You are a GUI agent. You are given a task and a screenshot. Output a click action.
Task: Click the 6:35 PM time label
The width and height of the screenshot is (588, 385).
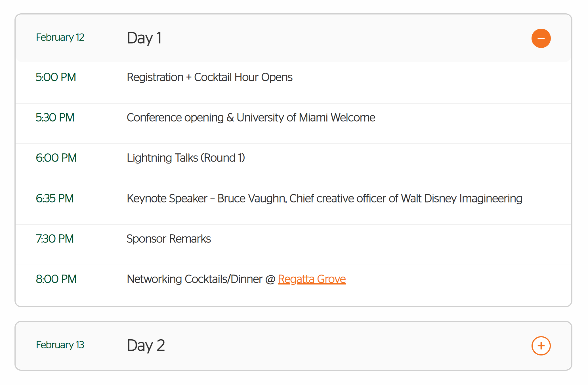tap(55, 198)
